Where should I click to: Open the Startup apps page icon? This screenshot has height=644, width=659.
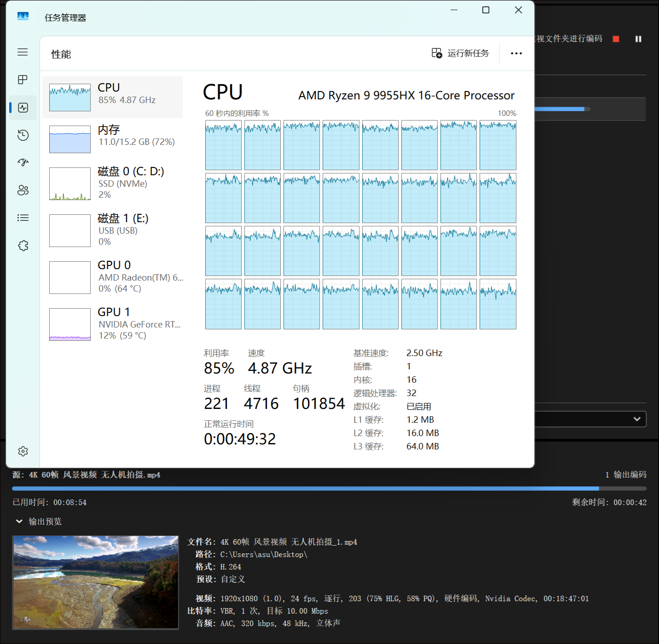pyautogui.click(x=23, y=162)
